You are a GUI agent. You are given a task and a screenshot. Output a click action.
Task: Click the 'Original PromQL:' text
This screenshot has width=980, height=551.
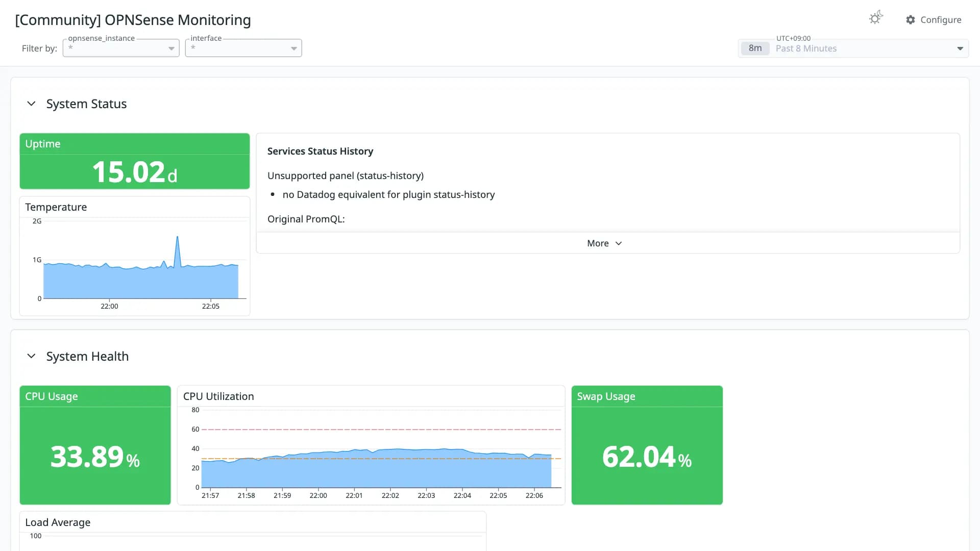point(306,219)
